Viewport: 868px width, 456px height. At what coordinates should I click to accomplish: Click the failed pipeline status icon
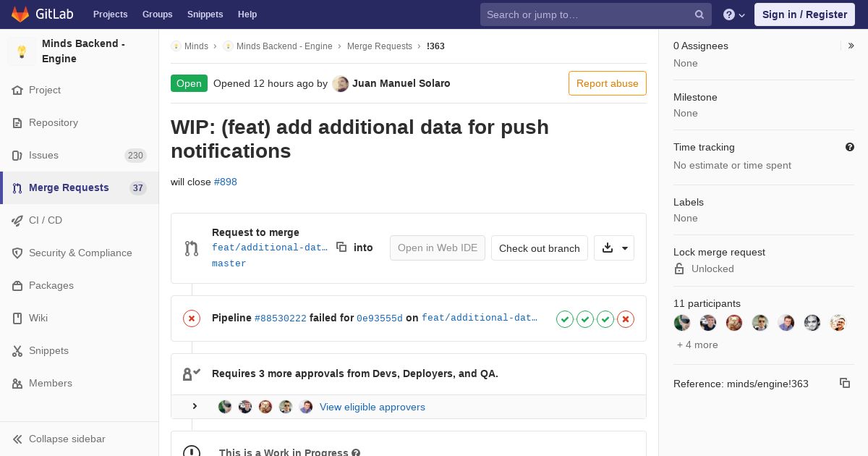coord(192,318)
